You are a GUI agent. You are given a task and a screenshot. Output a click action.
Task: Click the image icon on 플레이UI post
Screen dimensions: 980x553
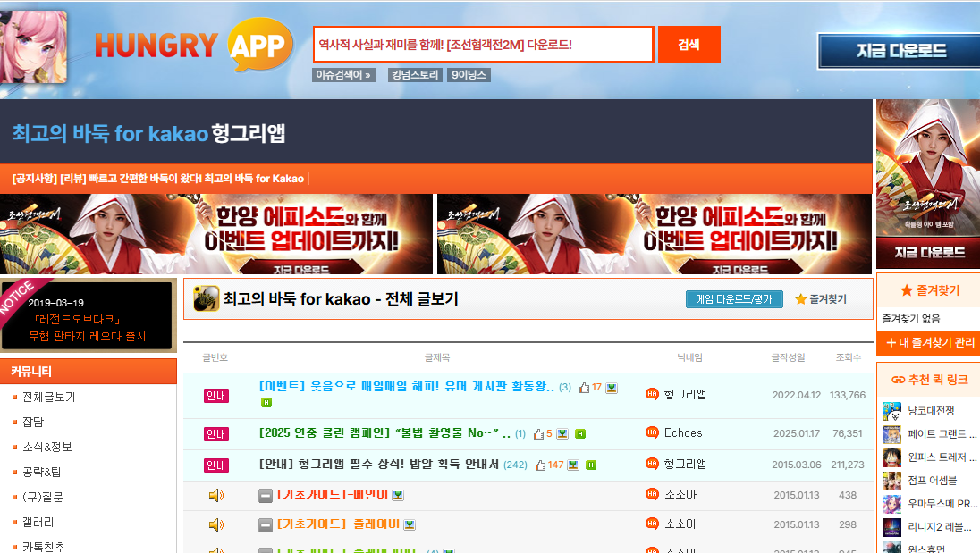click(410, 525)
